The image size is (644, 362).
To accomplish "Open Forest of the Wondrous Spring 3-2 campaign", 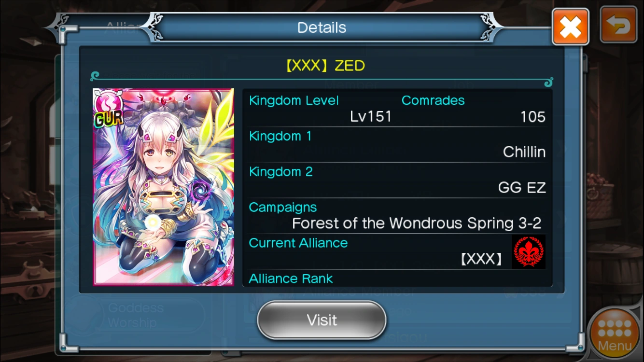I will (417, 223).
